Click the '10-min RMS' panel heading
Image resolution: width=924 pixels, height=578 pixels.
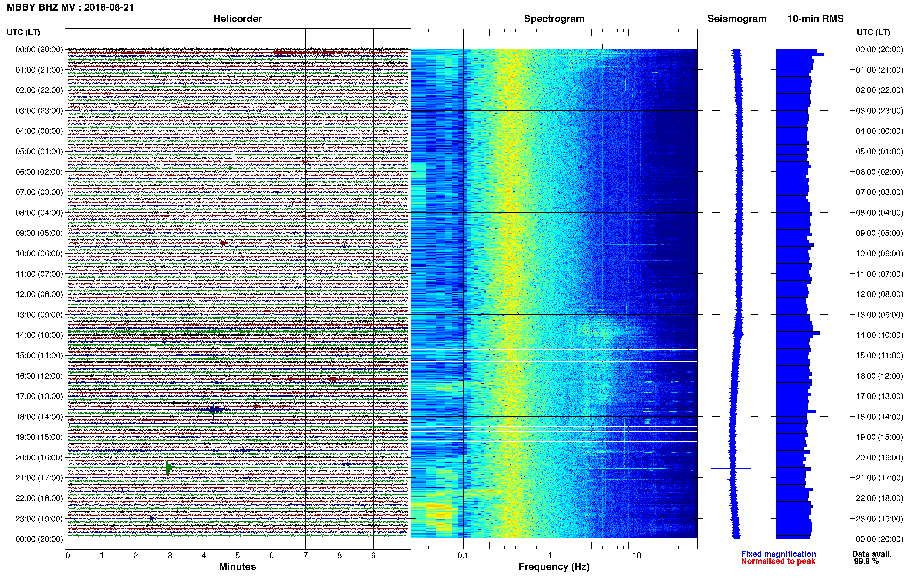point(816,19)
